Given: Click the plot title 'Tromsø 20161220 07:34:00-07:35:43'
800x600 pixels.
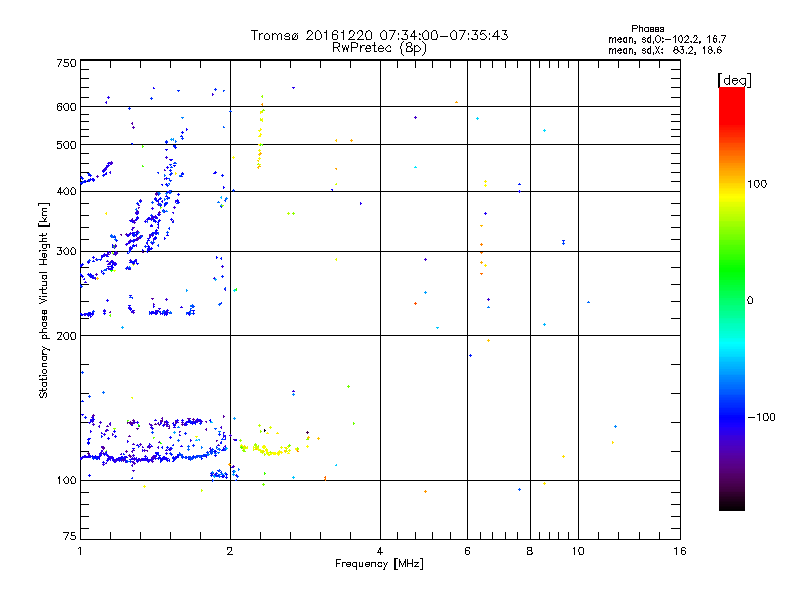Looking at the screenshot, I should pyautogui.click(x=379, y=35).
